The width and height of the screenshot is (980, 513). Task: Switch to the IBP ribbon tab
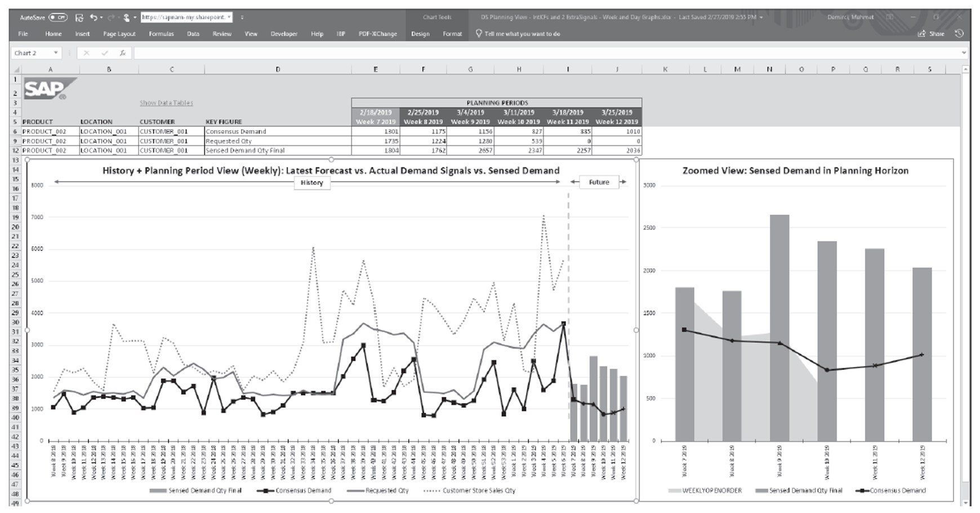click(341, 34)
